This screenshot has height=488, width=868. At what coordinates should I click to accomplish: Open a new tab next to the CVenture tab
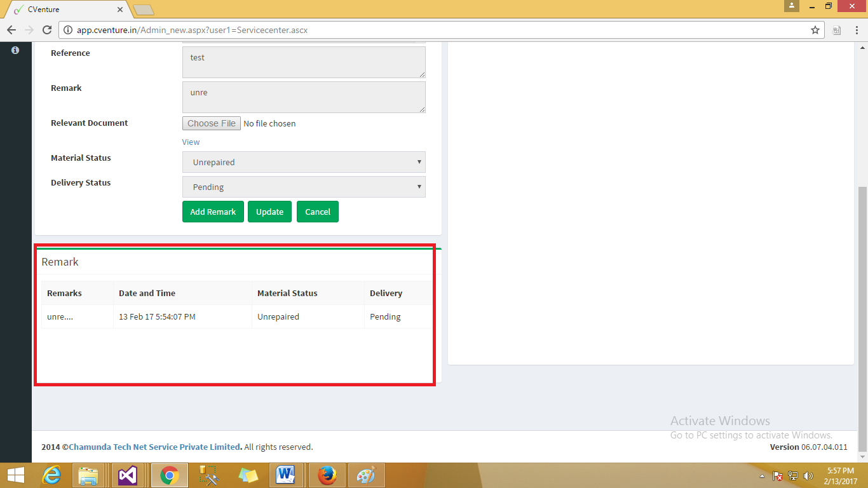click(144, 10)
